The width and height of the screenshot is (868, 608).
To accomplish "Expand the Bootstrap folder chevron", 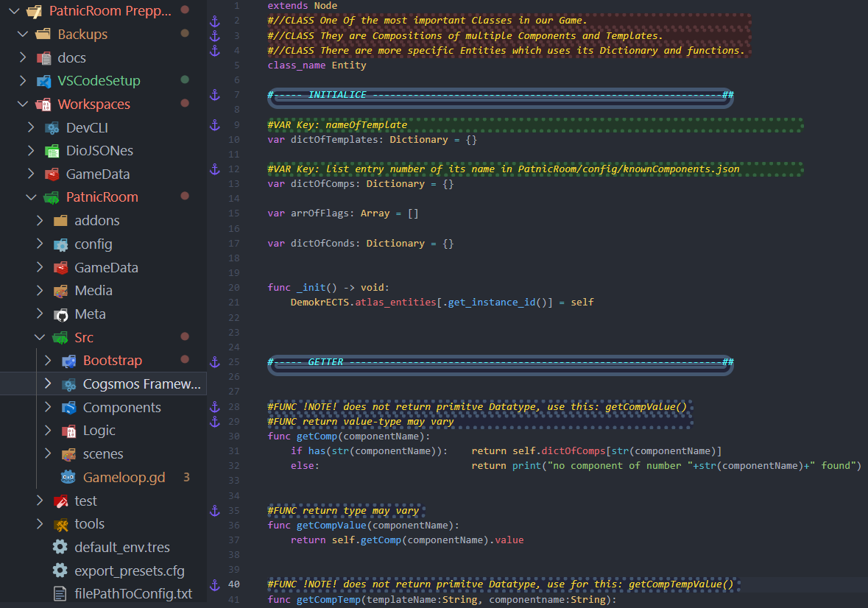I will coord(48,361).
